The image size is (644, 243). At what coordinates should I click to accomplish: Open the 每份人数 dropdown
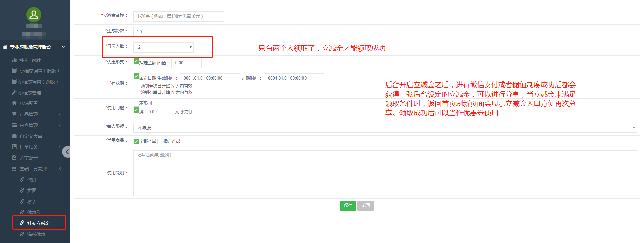click(x=164, y=47)
